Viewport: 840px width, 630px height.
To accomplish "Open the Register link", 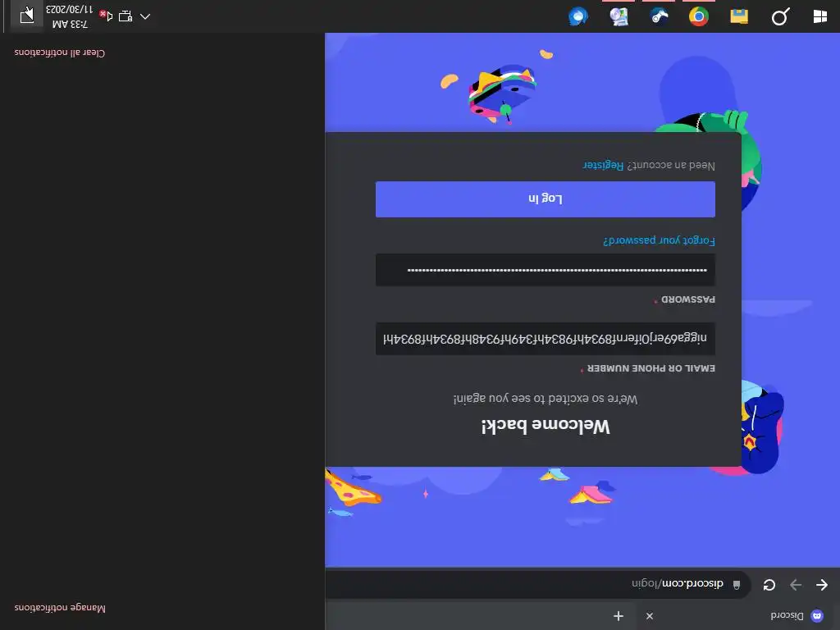I will tap(603, 165).
